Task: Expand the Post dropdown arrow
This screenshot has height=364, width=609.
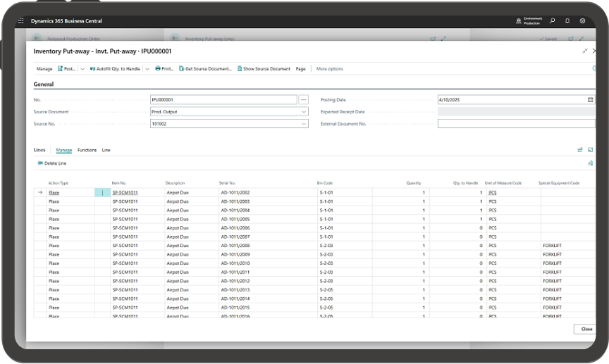Action: tap(82, 69)
